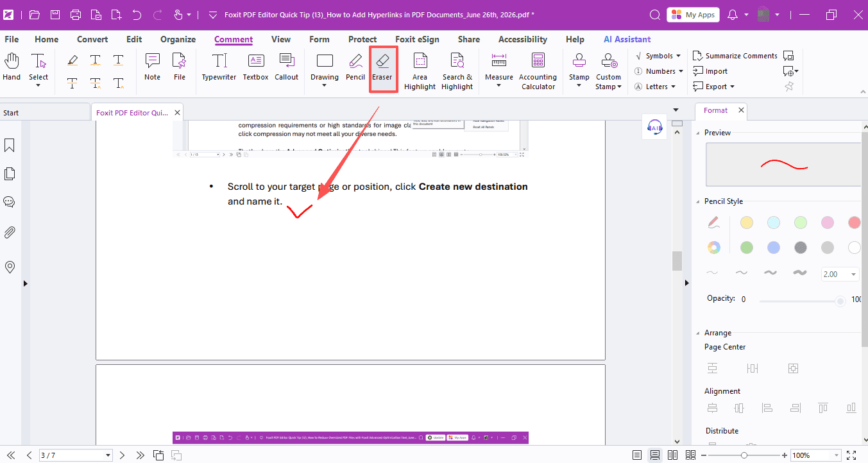This screenshot has width=868, height=463.
Task: Open the notifications bell
Action: [x=732, y=15]
